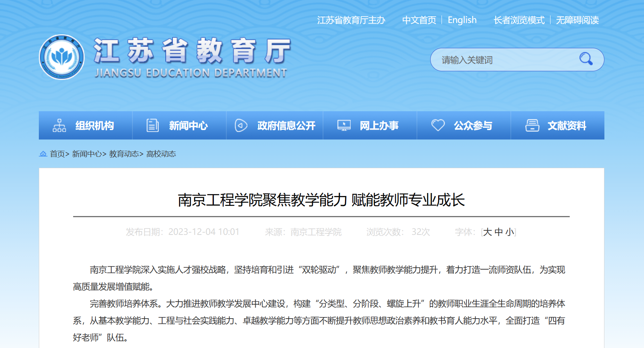Click the magnifier search icon
The image size is (644, 348).
(x=586, y=59)
